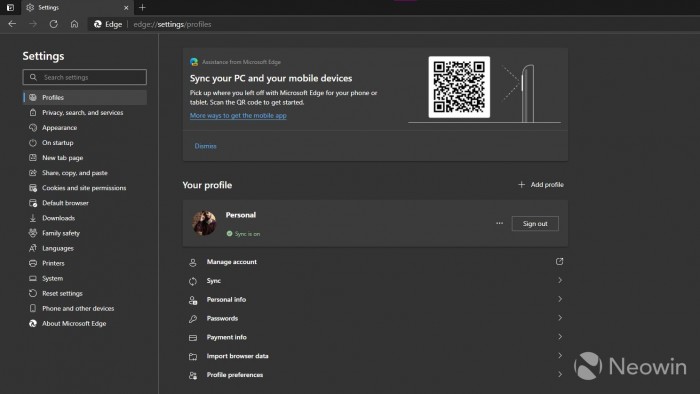The height and width of the screenshot is (394, 700).
Task: Expand the Passwords chevron
Action: pos(560,318)
